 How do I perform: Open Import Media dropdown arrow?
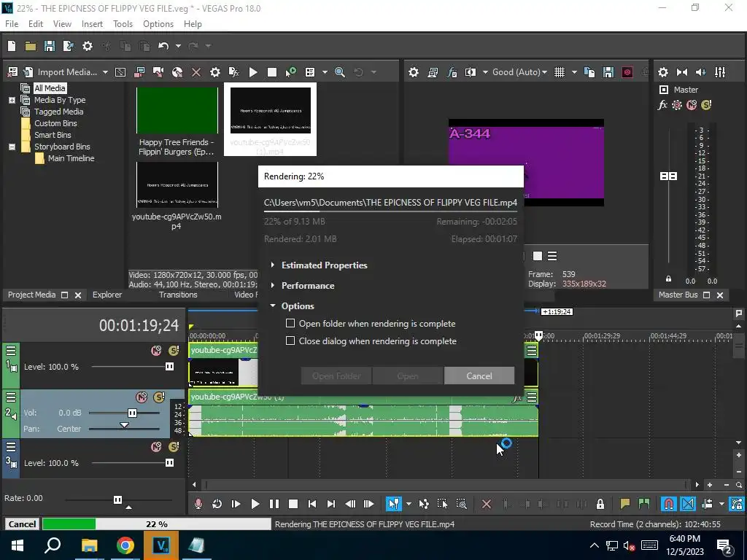coord(105,72)
